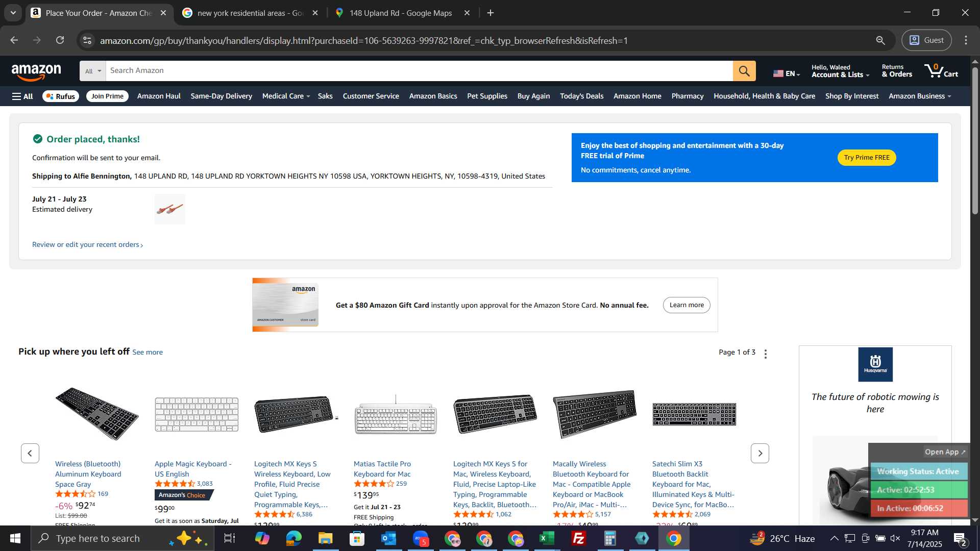Open taskbar clock showing 9:17 AM
980x551 pixels.
pyautogui.click(x=924, y=538)
